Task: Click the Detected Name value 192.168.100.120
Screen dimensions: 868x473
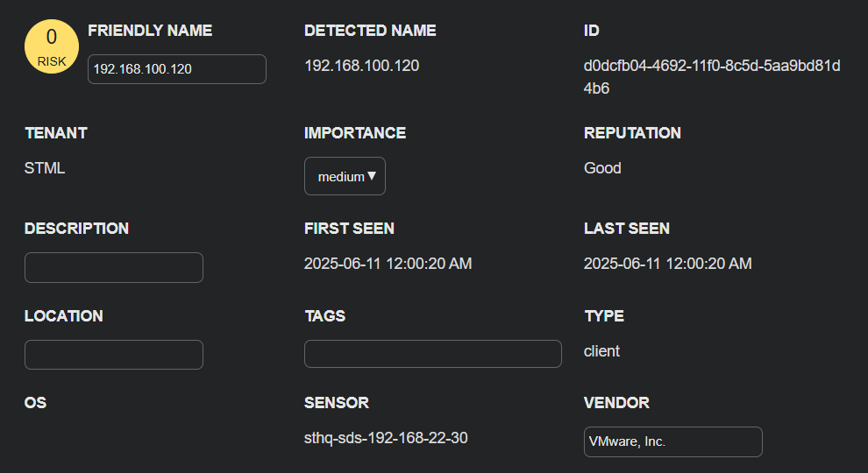Action: click(361, 66)
